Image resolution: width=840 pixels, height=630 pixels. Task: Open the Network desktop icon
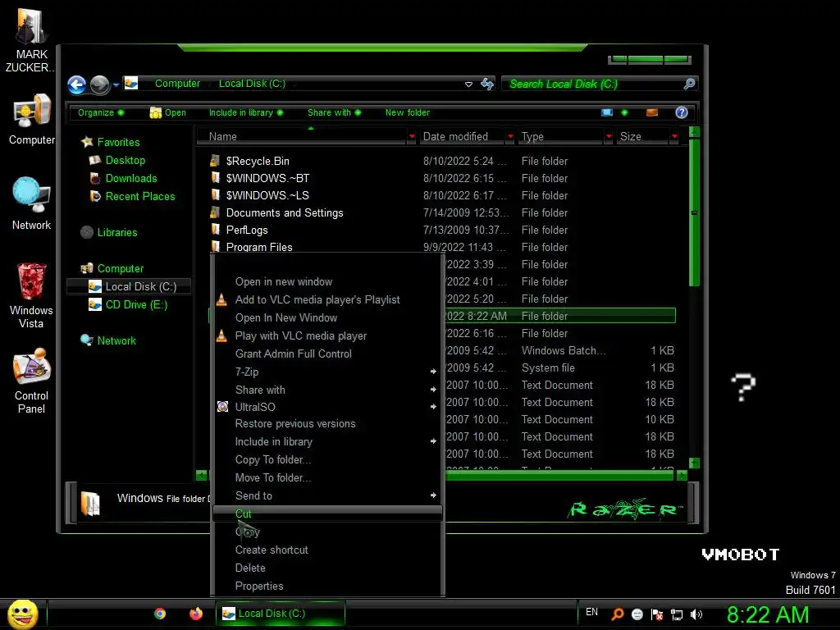[x=32, y=203]
